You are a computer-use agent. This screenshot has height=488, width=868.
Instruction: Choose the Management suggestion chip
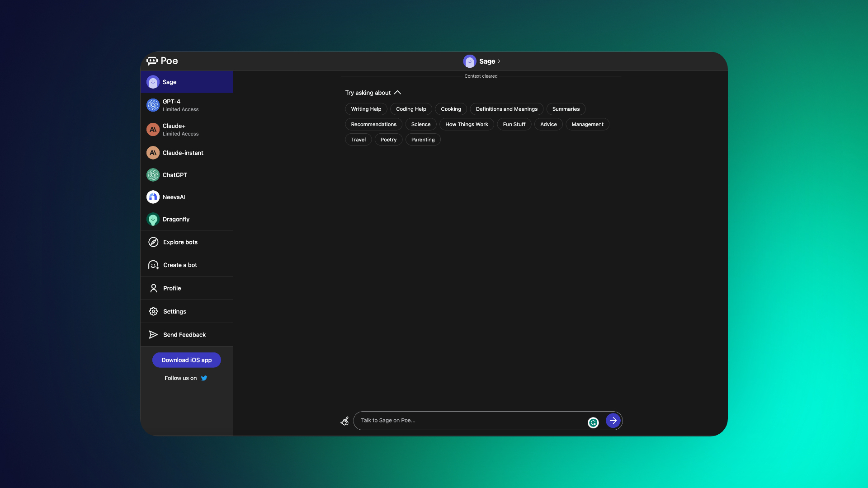click(x=587, y=124)
